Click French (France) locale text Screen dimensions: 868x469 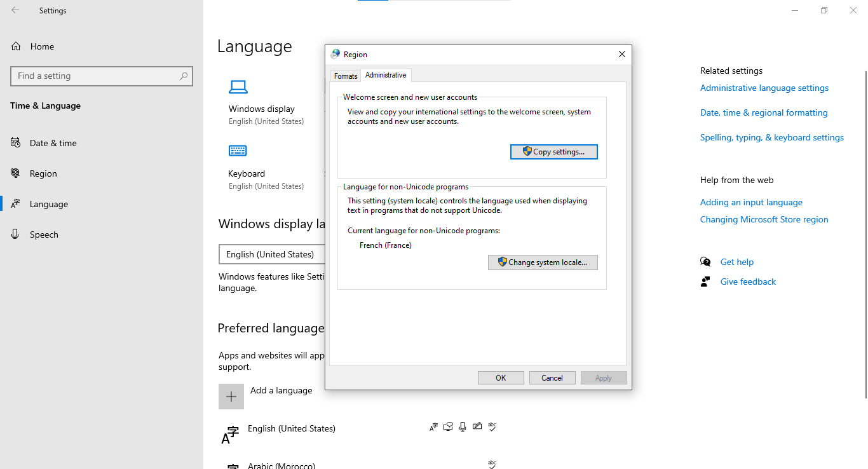point(386,245)
